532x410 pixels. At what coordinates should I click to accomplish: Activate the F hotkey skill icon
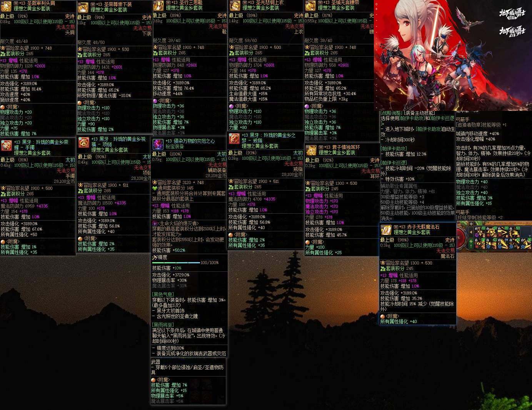coord(514,244)
